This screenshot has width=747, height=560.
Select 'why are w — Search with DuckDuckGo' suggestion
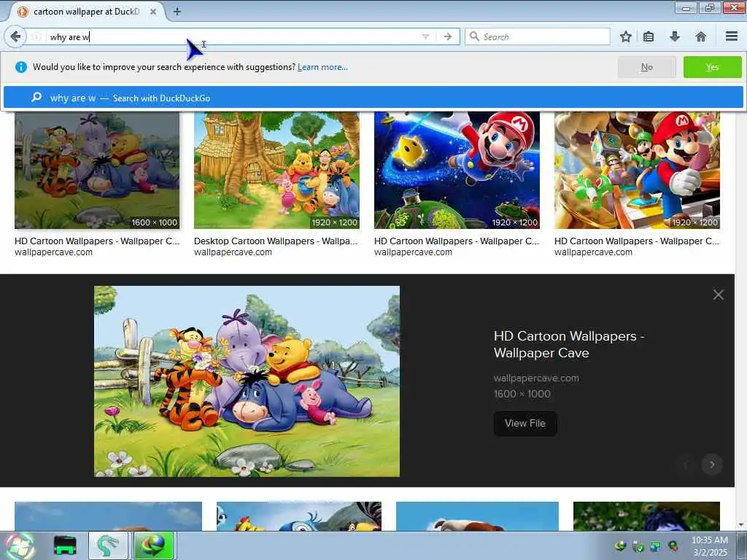pos(373,98)
